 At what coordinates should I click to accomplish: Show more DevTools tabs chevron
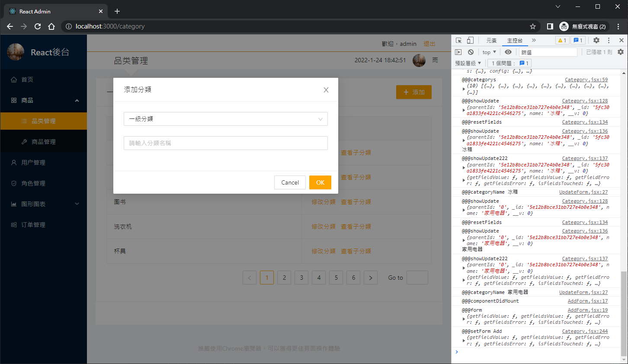coord(534,40)
